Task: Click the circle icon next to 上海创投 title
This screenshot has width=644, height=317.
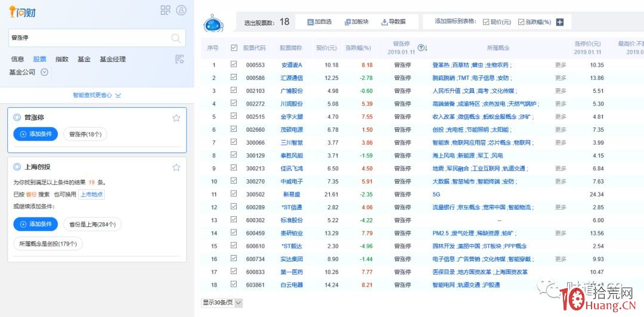Action: 17,167
